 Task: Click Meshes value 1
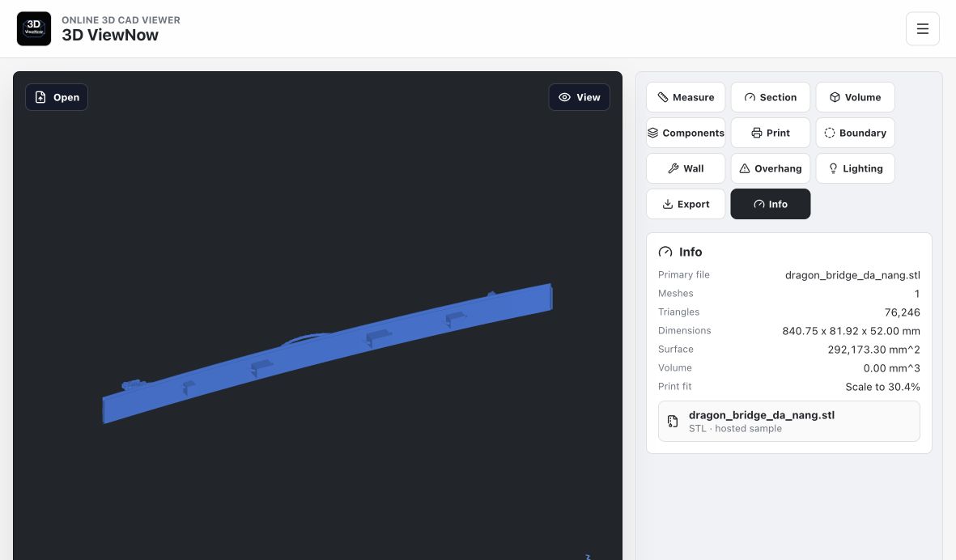(x=917, y=294)
